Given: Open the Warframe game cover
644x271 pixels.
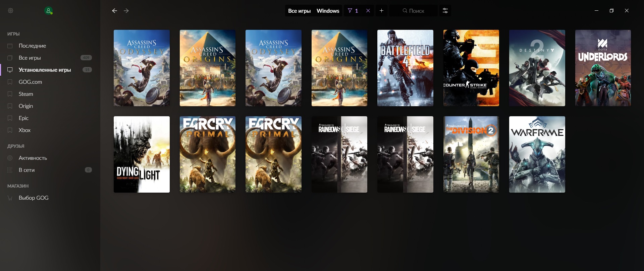Looking at the screenshot, I should coord(537,154).
